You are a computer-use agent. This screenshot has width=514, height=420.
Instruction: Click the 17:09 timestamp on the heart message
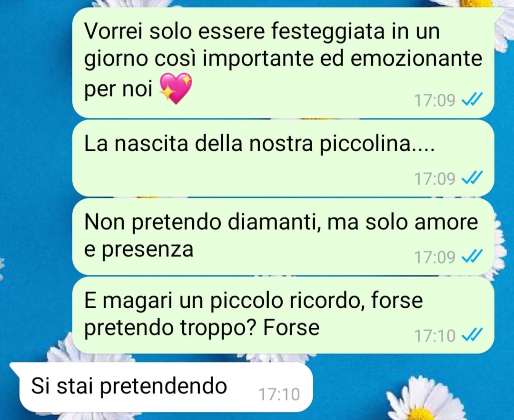click(435, 100)
